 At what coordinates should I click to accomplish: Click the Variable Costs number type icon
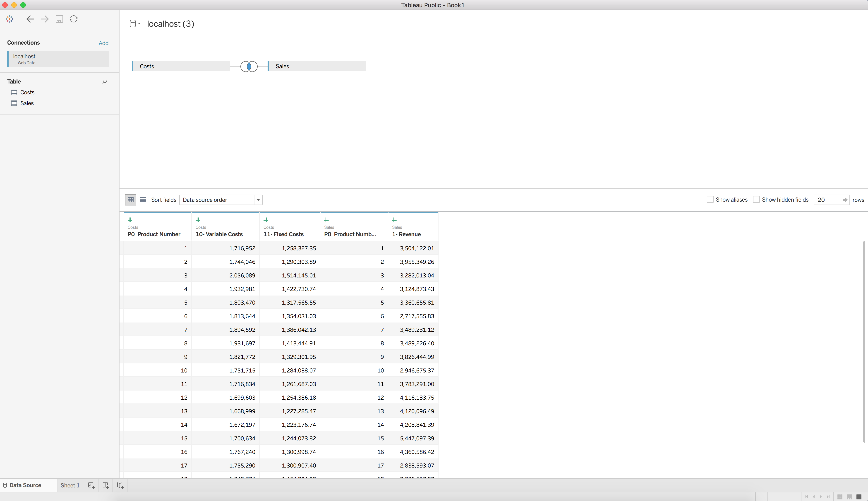198,220
